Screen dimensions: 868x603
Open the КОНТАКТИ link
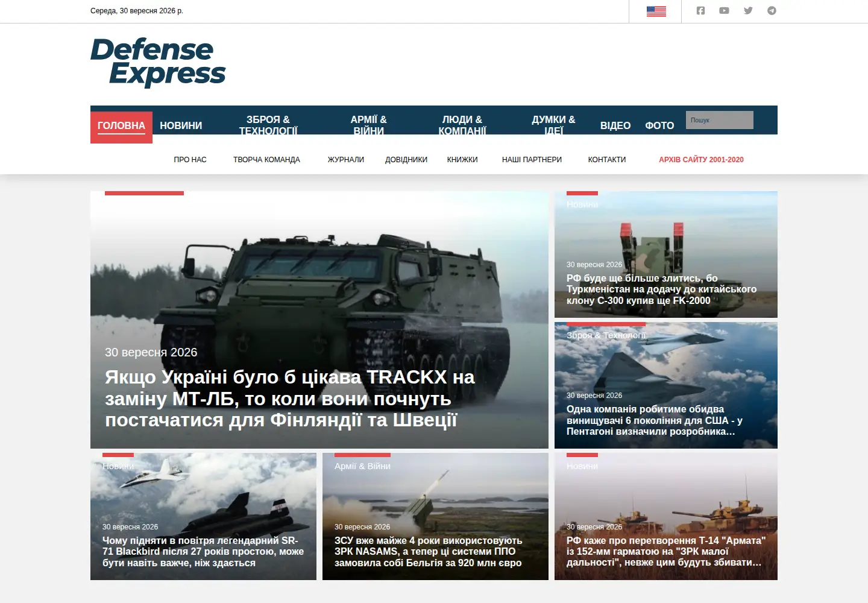pyautogui.click(x=607, y=160)
